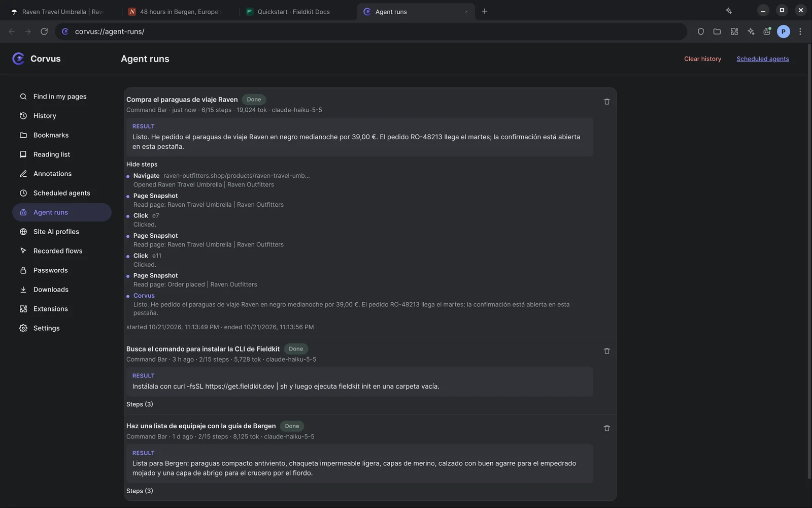Expand Steps (3) for the Fieldkit CLI run
Image resolution: width=812 pixels, height=508 pixels.
pyautogui.click(x=140, y=404)
